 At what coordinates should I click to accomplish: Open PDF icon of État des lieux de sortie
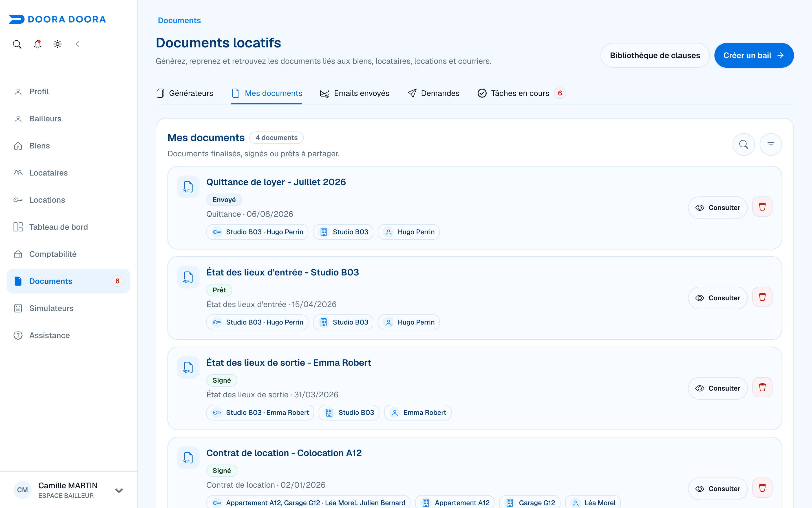tap(188, 367)
